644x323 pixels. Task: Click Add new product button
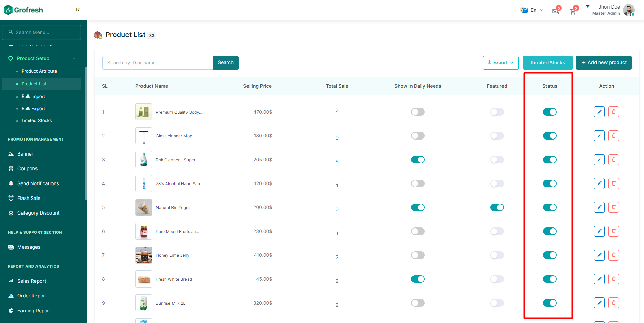coord(604,63)
